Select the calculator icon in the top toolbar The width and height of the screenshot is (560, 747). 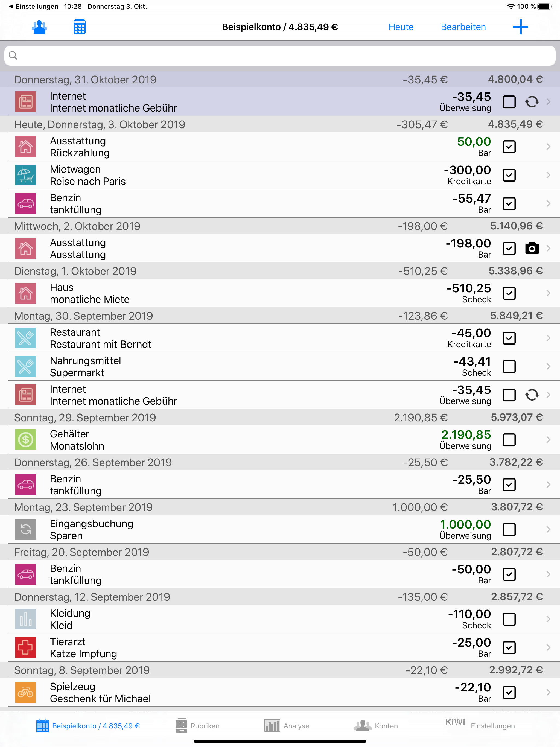[x=79, y=27]
